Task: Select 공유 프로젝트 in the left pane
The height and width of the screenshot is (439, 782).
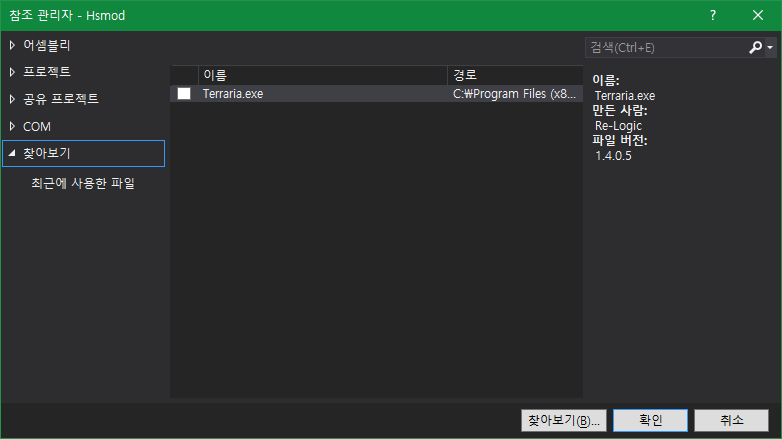Action: click(x=61, y=99)
